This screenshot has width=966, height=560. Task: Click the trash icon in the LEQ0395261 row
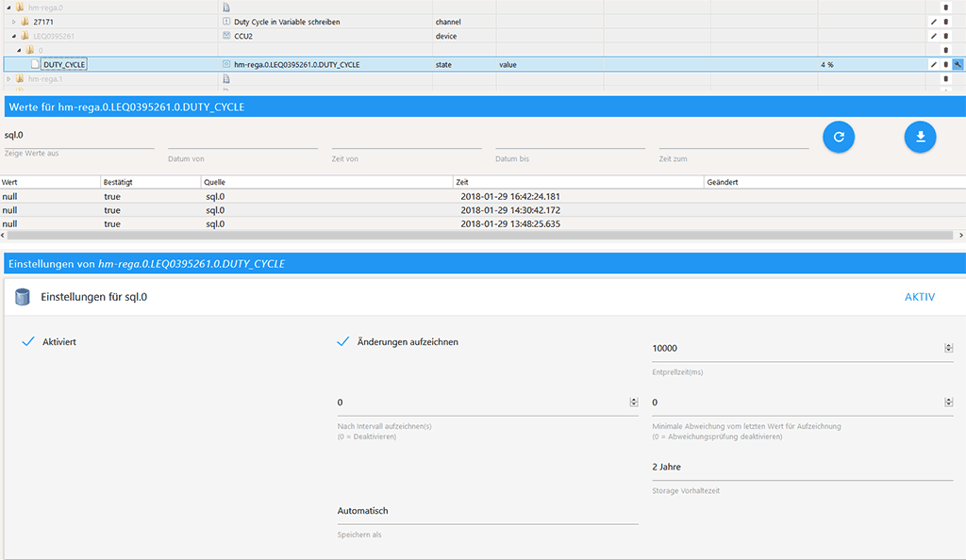pos(945,36)
